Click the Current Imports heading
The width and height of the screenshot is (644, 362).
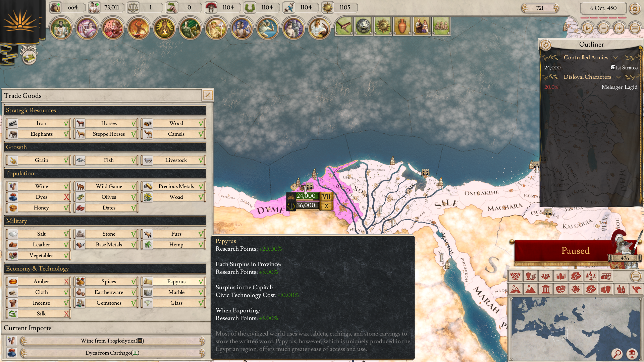28,328
